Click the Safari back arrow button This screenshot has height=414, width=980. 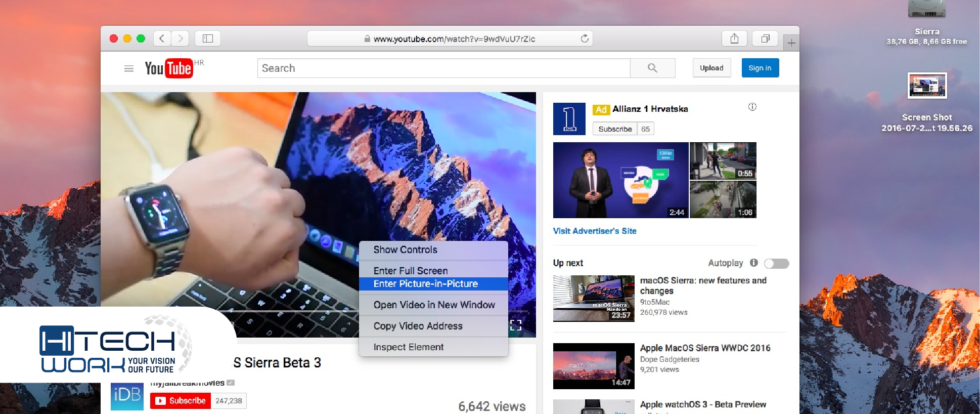coord(162,38)
